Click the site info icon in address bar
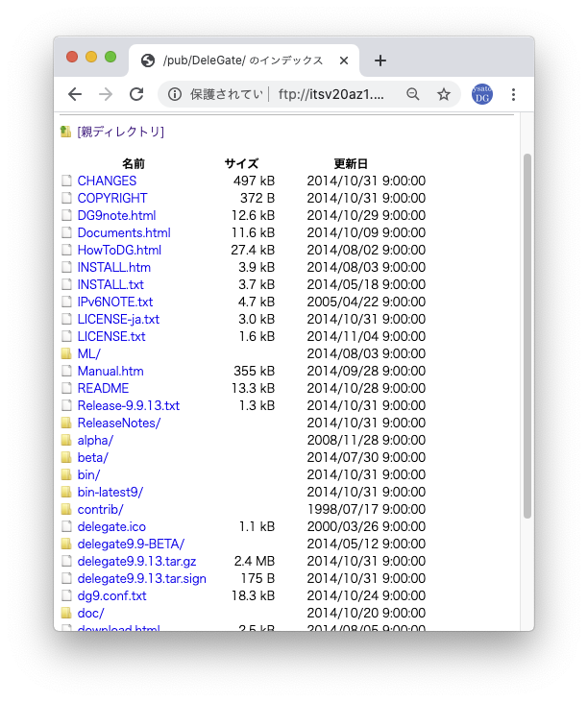Image resolution: width=588 pixels, height=702 pixels. click(x=175, y=94)
